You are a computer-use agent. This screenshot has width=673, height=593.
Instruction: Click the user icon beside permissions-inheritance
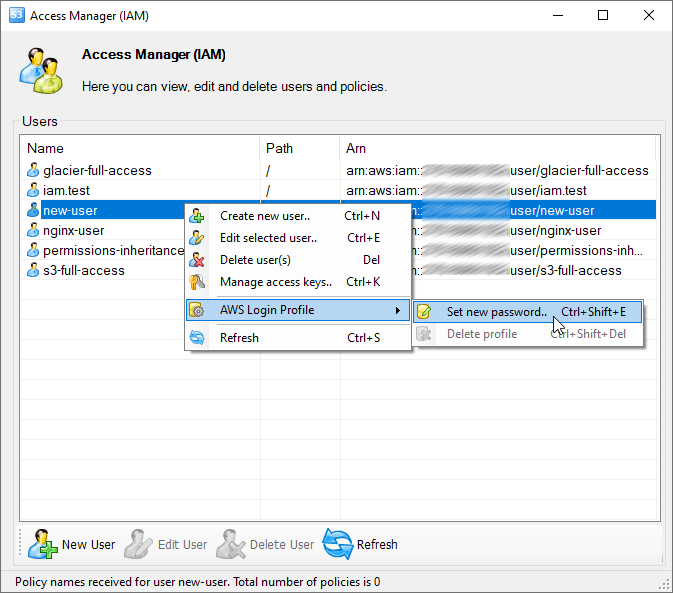pos(33,250)
